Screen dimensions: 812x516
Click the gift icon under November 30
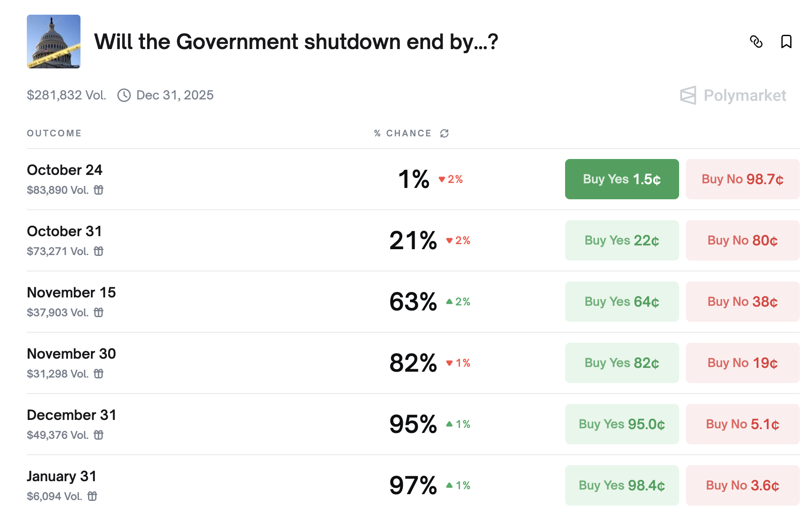tap(99, 374)
